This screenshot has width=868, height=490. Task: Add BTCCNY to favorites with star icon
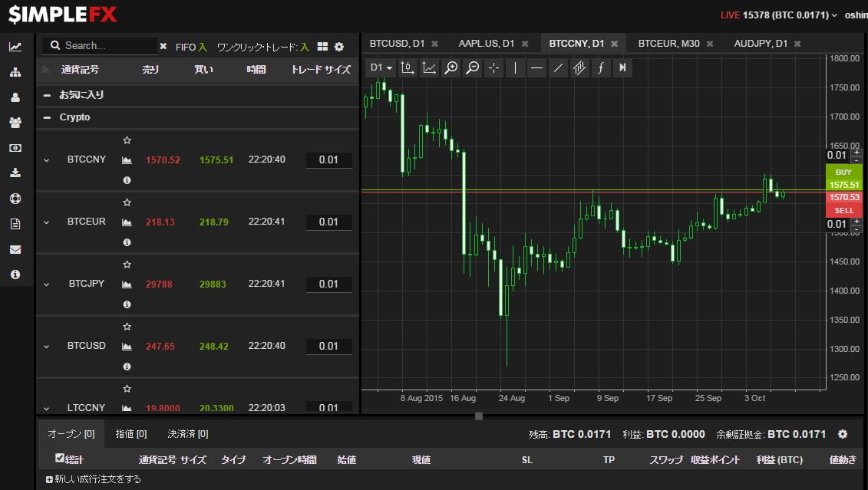tap(127, 140)
